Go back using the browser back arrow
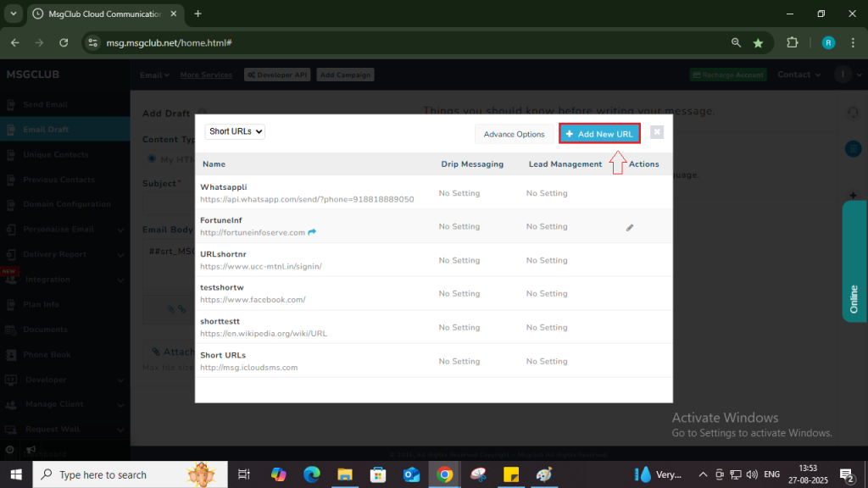The width and height of the screenshot is (868, 488). tap(15, 42)
